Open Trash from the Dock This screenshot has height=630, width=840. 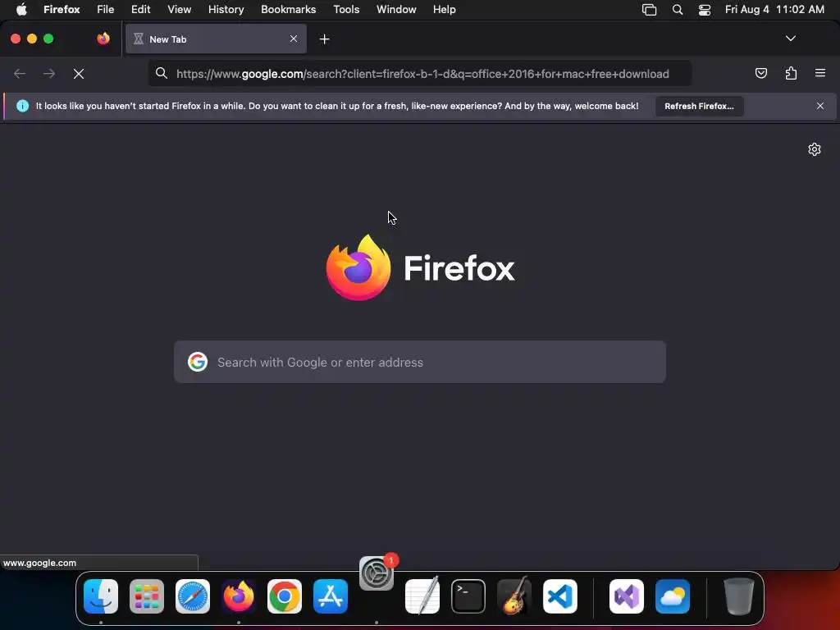coord(739,596)
